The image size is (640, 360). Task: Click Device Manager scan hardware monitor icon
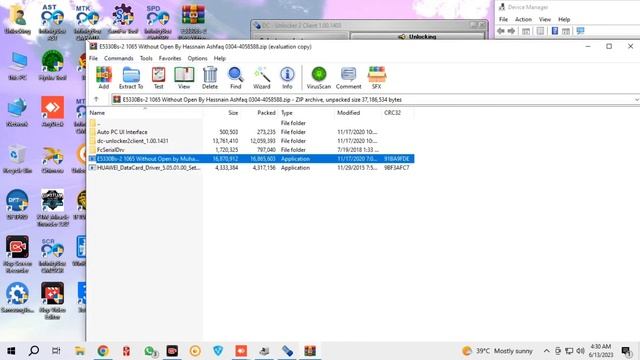click(x=580, y=31)
